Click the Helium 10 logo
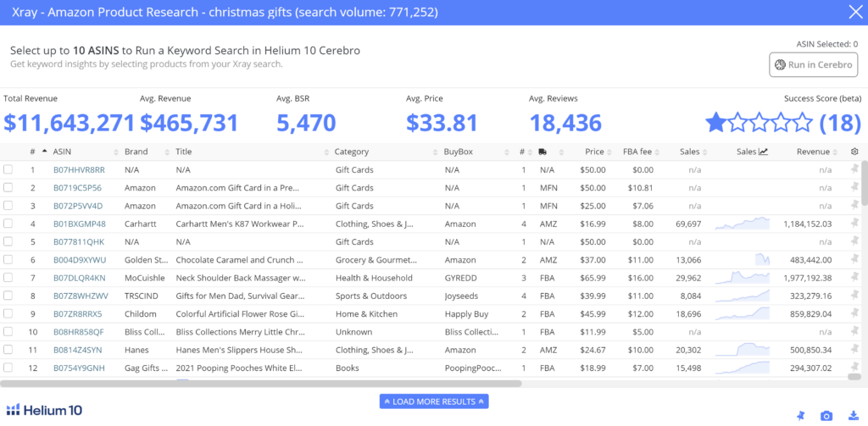This screenshot has width=868, height=426. point(44,410)
